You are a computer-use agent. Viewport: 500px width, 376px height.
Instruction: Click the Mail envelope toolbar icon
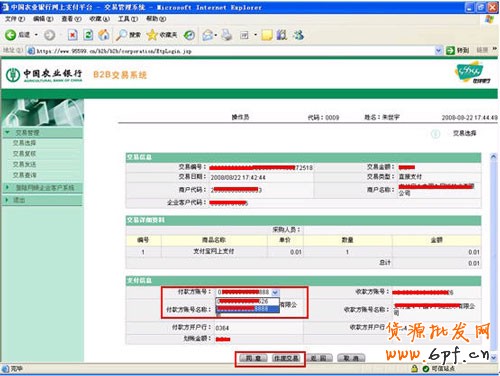pos(208,35)
